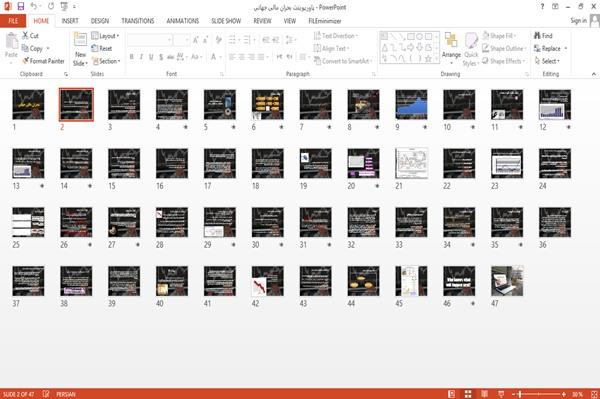Click the Reset slide button
This screenshot has width=600, height=399.
coord(102,49)
